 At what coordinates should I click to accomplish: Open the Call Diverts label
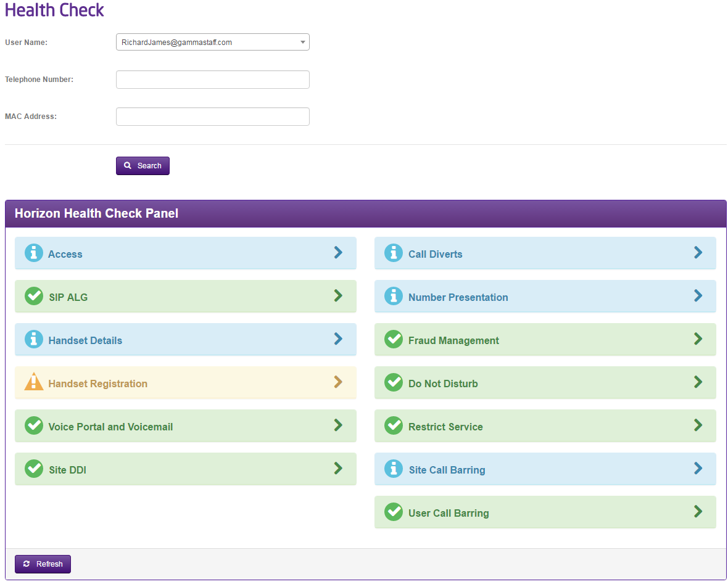[x=436, y=254]
